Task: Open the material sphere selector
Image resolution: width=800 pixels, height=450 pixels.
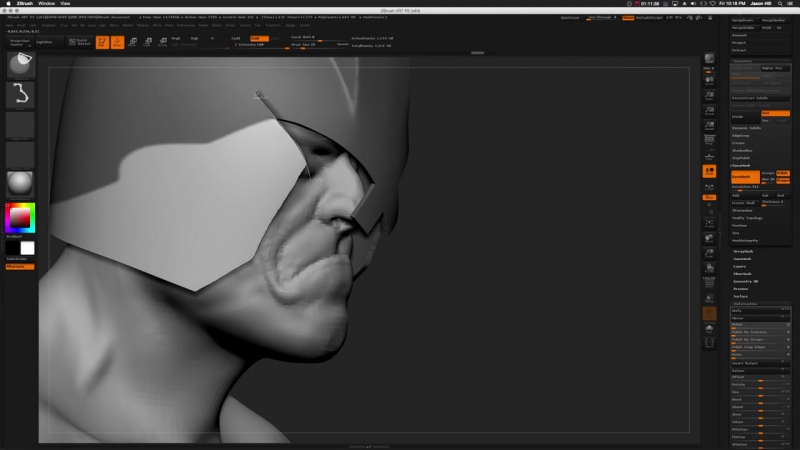Action: pyautogui.click(x=20, y=184)
